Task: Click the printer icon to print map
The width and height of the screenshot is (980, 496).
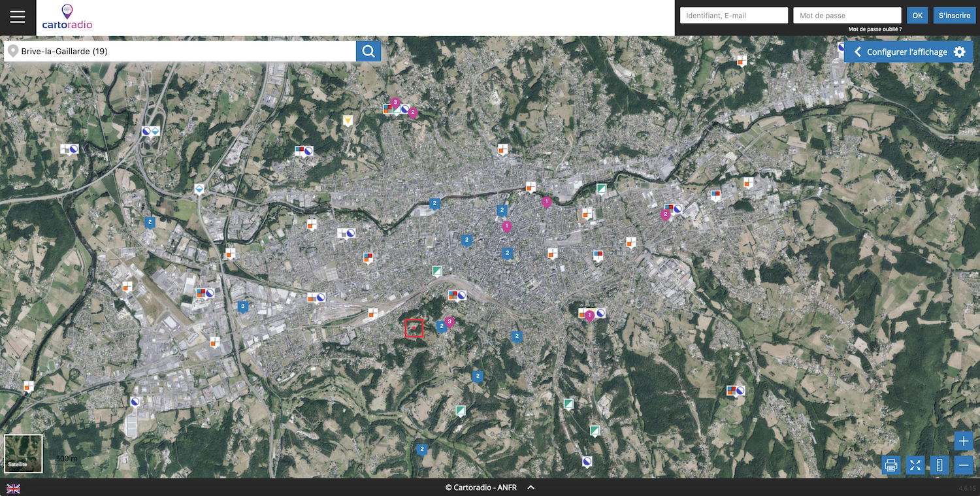Action: 891,465
